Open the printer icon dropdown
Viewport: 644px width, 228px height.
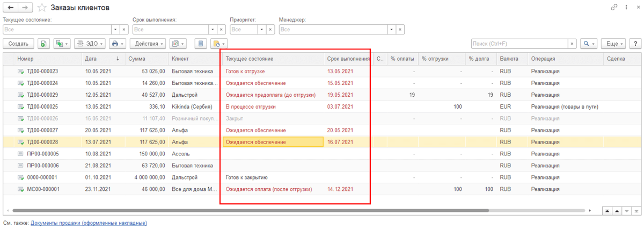tap(117, 44)
